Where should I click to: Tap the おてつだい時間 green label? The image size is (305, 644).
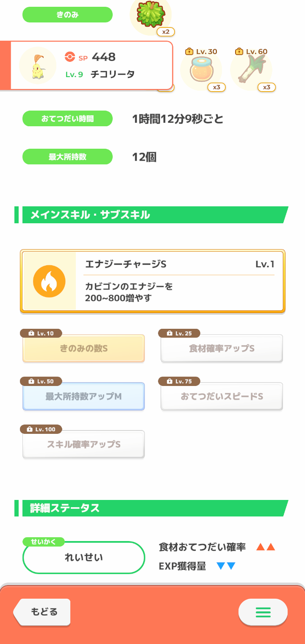[67, 119]
